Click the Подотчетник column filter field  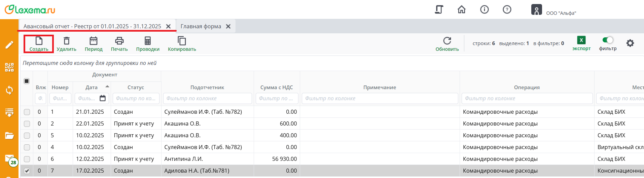tap(207, 99)
